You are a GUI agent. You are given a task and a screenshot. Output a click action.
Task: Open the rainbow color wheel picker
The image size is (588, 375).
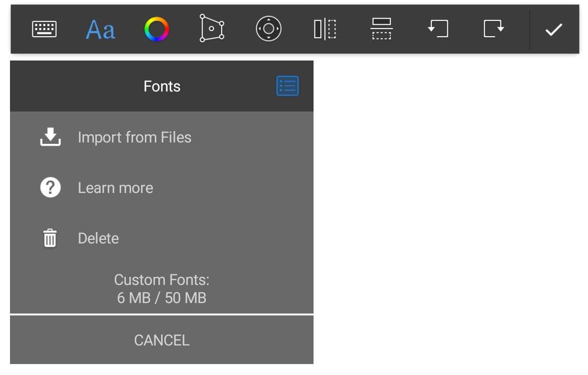[157, 29]
